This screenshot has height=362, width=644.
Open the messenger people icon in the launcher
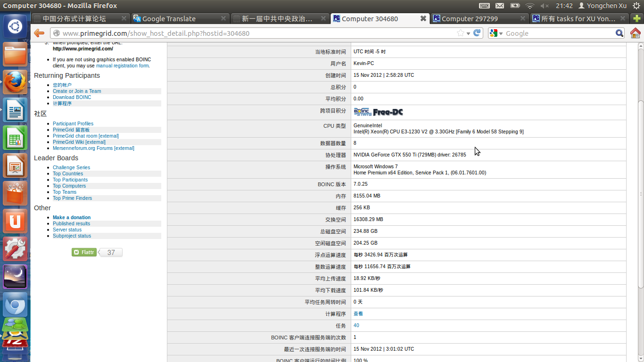click(x=15, y=325)
